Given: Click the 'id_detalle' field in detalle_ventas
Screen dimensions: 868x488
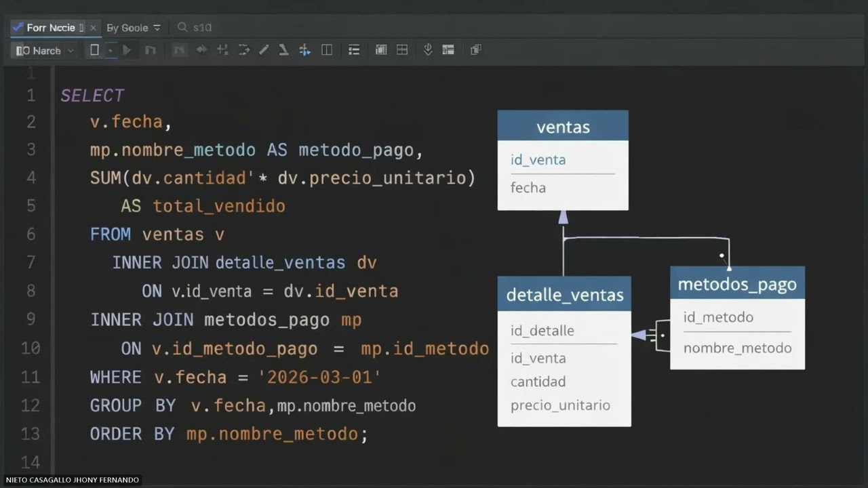Looking at the screenshot, I should 542,331.
